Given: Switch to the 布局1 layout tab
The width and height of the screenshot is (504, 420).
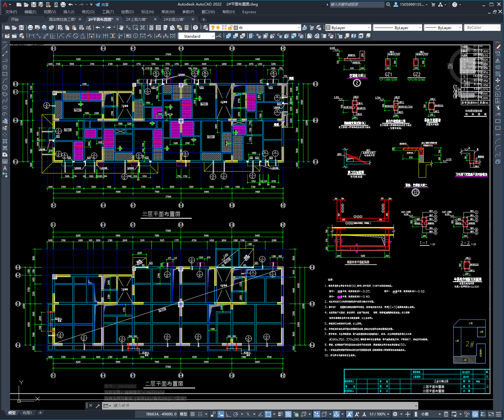Looking at the screenshot, I should point(27,413).
